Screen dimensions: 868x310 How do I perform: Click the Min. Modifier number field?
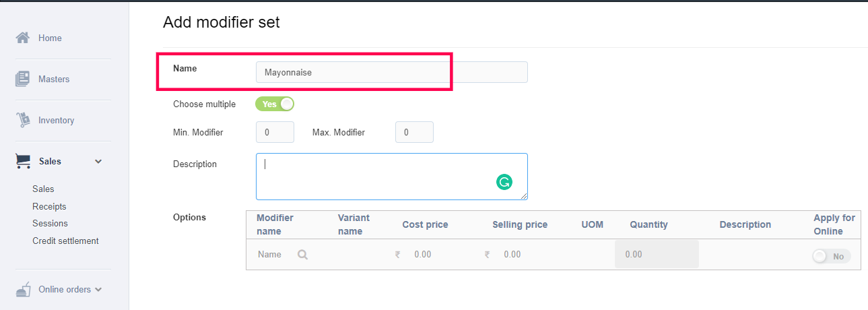[x=275, y=132]
